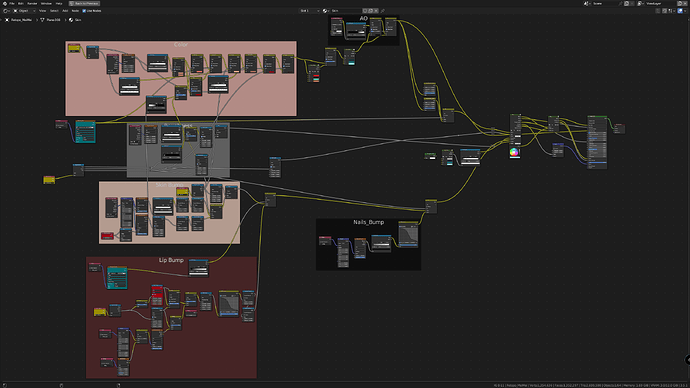The width and height of the screenshot is (690, 388).
Task: Open the node editor Node menu
Action: [x=75, y=11]
